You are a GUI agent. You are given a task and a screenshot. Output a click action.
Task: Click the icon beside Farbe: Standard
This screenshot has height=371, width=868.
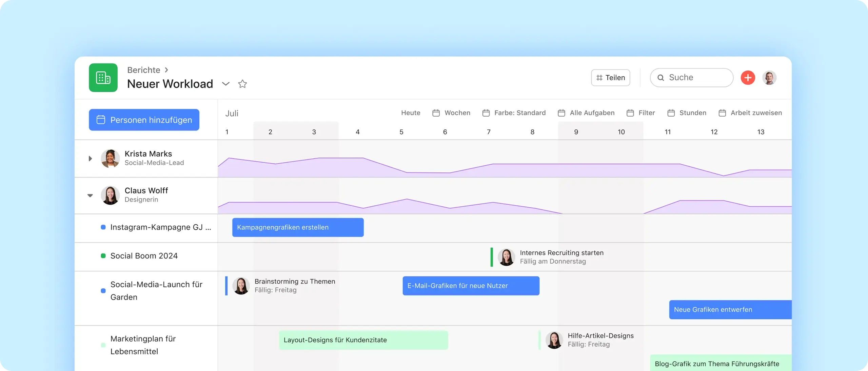pyautogui.click(x=486, y=113)
